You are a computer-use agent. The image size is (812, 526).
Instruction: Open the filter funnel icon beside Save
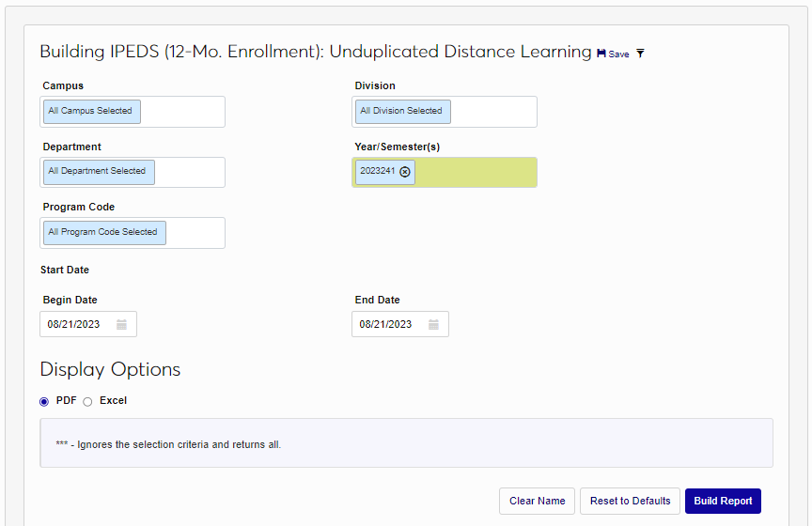click(x=641, y=54)
